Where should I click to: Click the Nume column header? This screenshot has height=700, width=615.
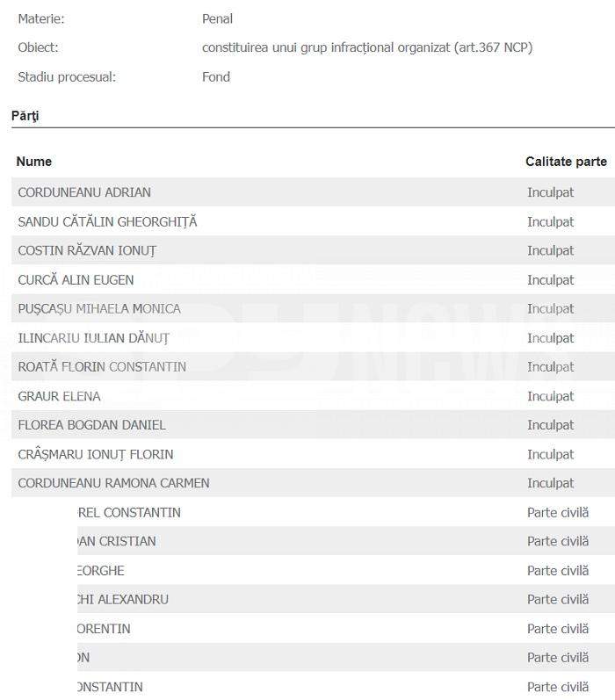pyautogui.click(x=34, y=162)
